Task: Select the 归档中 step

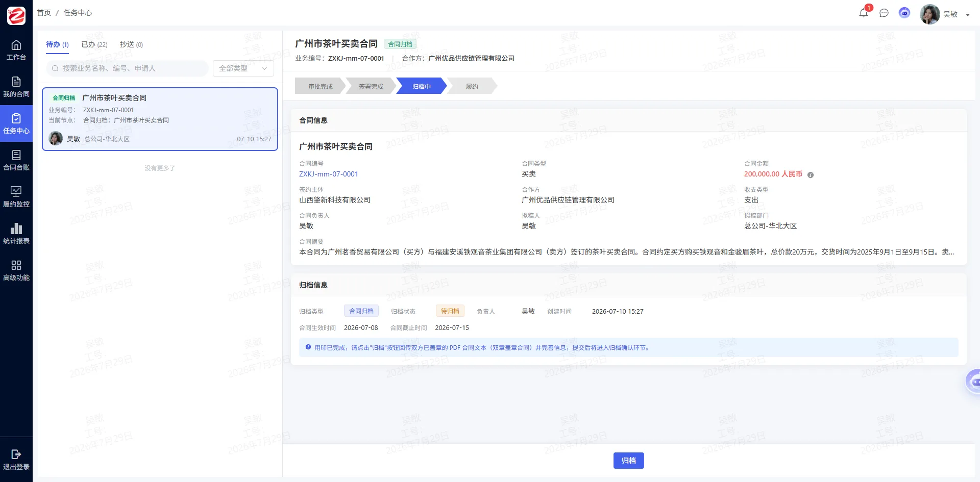Action: 422,86
